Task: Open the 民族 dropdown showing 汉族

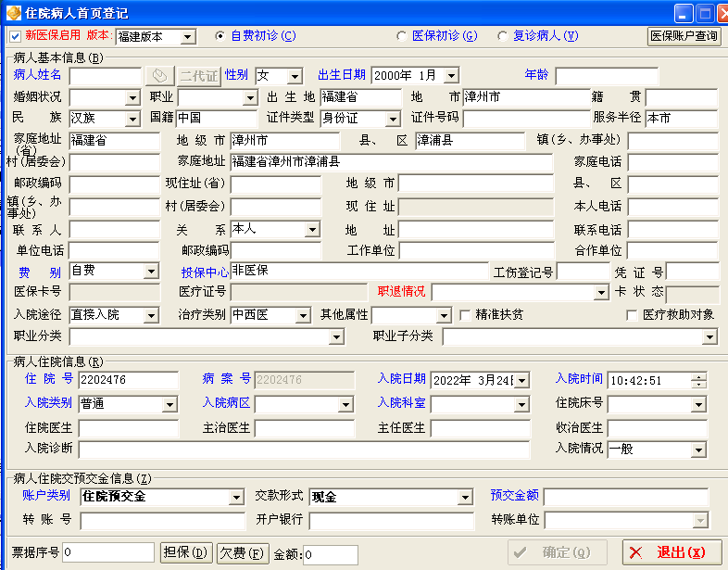Action: point(132,119)
